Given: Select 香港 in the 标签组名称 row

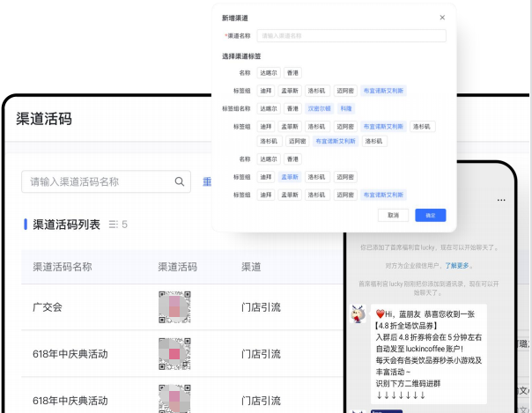Looking at the screenshot, I should click(x=292, y=108).
